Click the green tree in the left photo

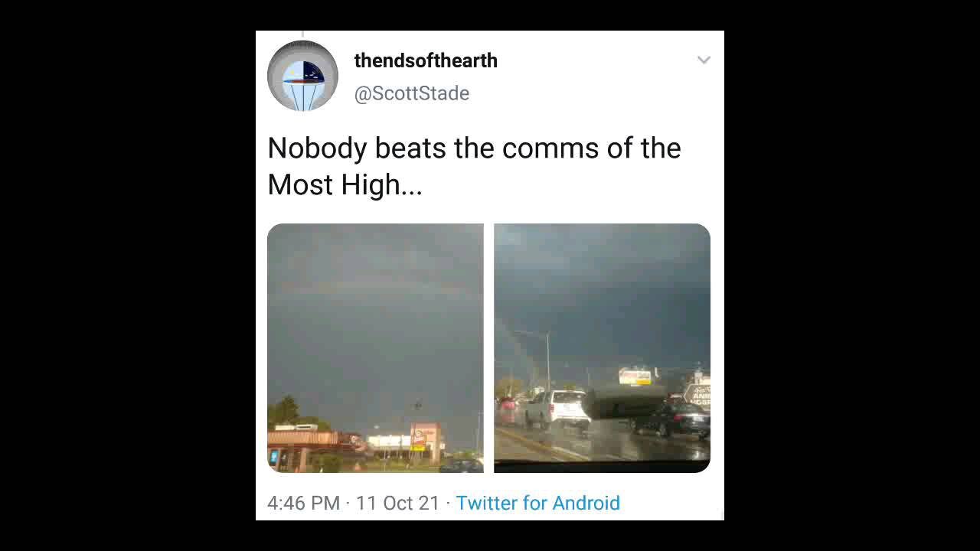[x=284, y=412]
